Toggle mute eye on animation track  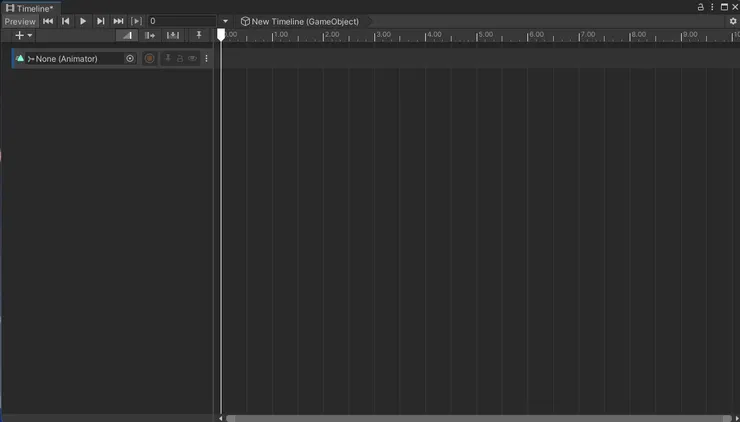(192, 59)
